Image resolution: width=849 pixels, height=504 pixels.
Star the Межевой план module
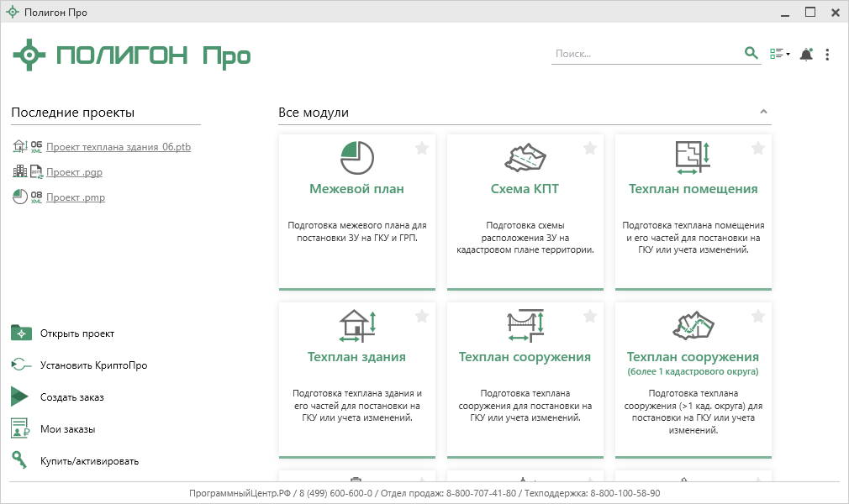[x=422, y=148]
